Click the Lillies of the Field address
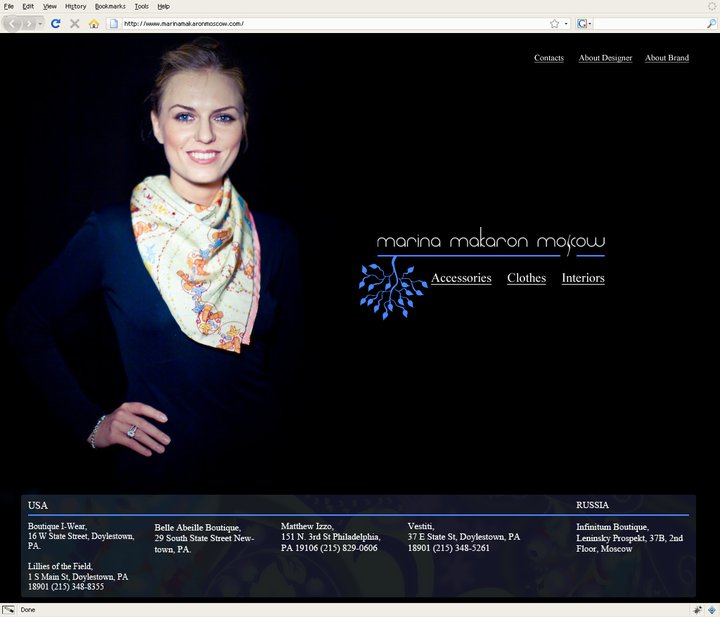Image resolution: width=720 pixels, height=617 pixels. point(78,576)
